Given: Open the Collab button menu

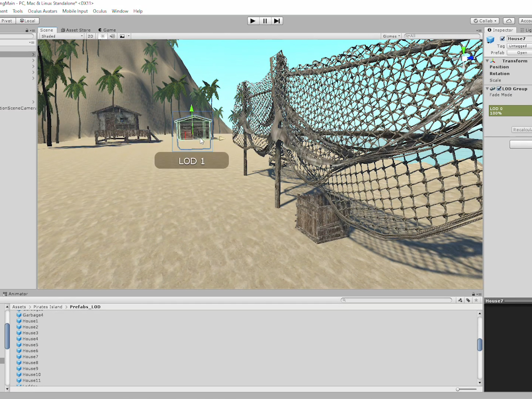Looking at the screenshot, I should [x=485, y=21].
